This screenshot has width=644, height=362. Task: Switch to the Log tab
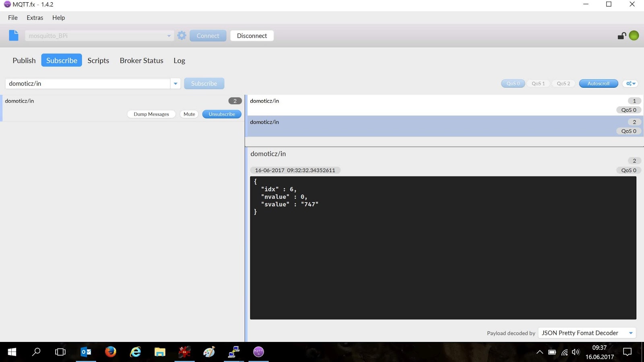[179, 60]
